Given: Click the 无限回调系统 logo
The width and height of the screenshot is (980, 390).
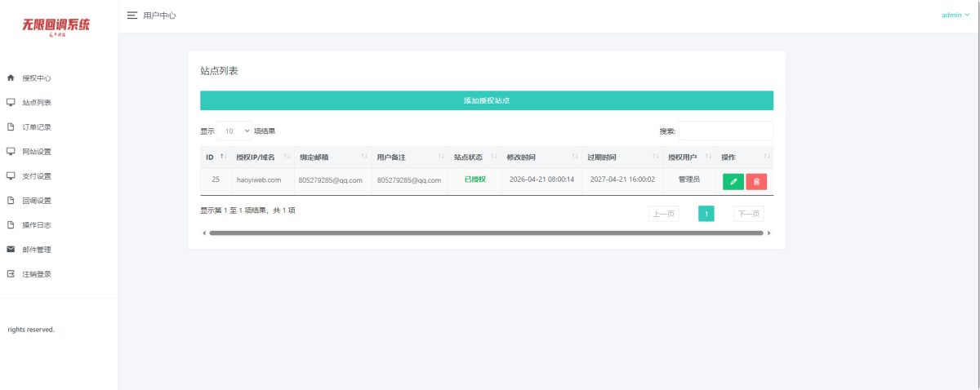Looking at the screenshot, I should [x=56, y=26].
